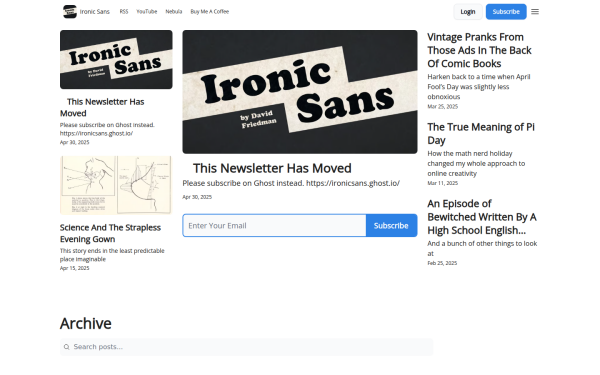Open large This Newsletter Has Moved headline
This screenshot has height=375, width=600.
coord(272,168)
